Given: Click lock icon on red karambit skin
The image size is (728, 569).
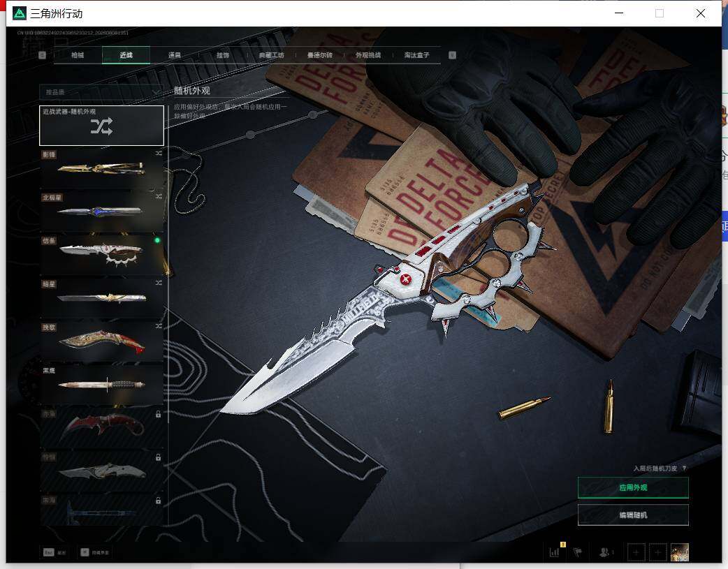Looking at the screenshot, I should [159, 414].
